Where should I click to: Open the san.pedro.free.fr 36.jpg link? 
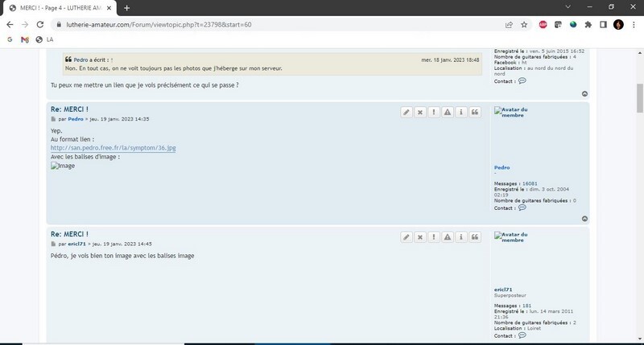[113, 148]
